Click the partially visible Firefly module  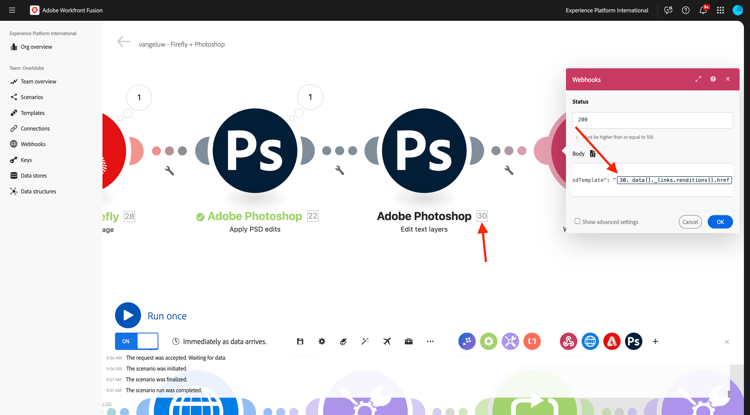pos(114,151)
